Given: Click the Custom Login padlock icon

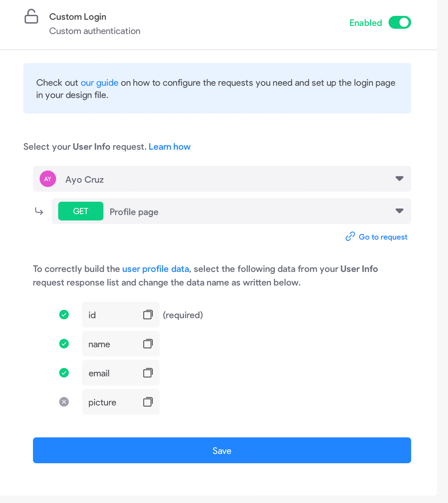Looking at the screenshot, I should pyautogui.click(x=31, y=16).
